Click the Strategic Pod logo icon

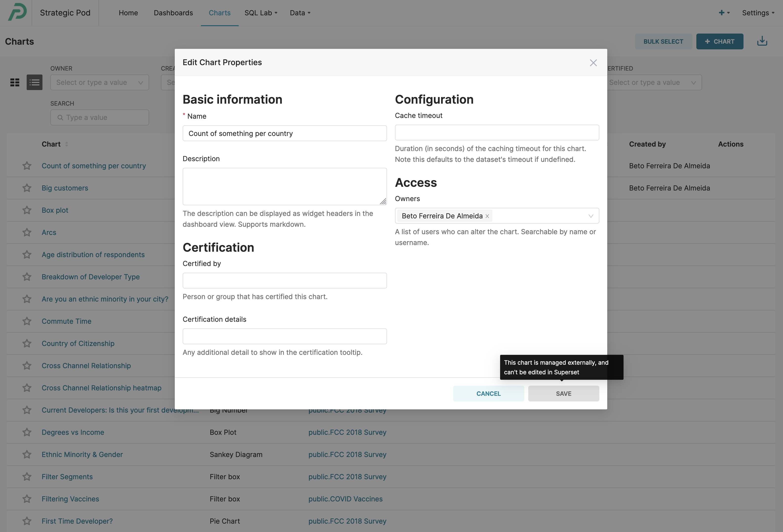17,12
